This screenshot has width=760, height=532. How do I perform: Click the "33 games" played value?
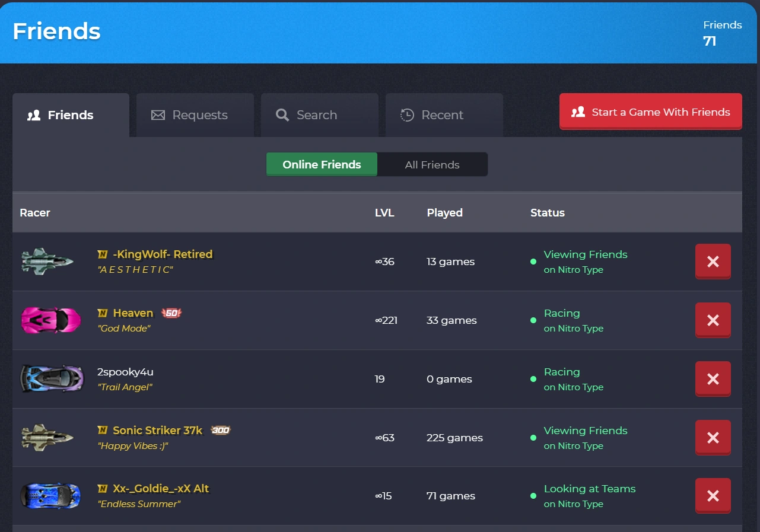pos(451,320)
